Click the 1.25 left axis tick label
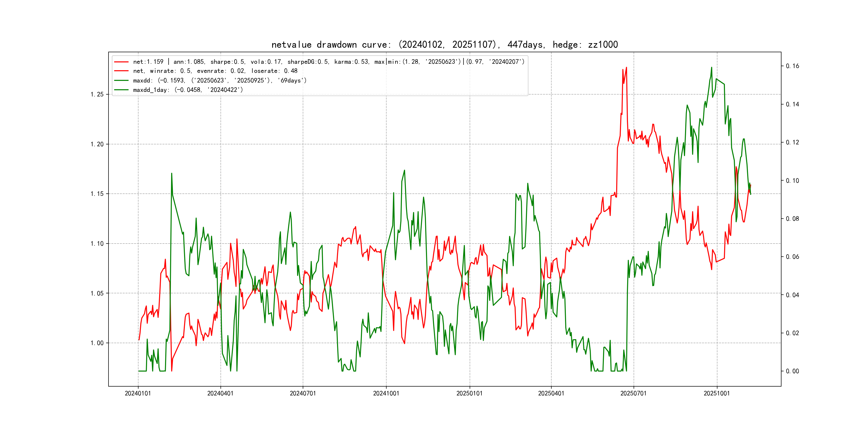The image size is (868, 434). point(97,94)
